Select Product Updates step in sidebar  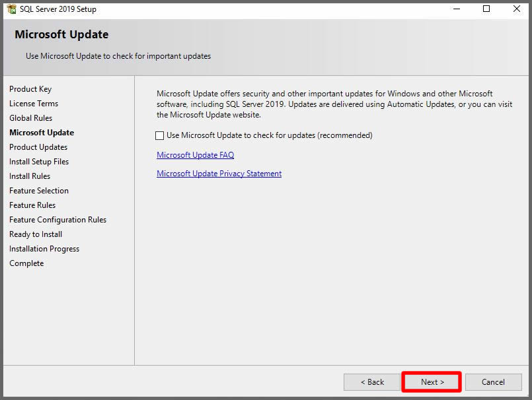tap(38, 147)
